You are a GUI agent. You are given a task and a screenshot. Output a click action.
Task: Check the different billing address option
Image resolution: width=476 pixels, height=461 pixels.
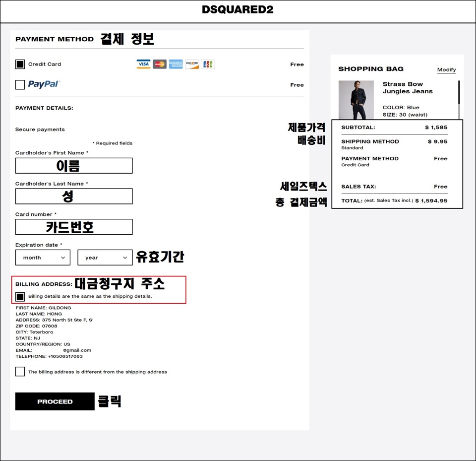[20, 371]
